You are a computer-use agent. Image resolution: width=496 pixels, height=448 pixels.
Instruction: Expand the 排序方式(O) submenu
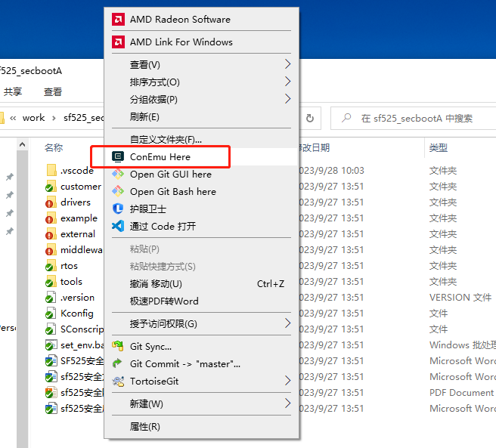(287, 82)
